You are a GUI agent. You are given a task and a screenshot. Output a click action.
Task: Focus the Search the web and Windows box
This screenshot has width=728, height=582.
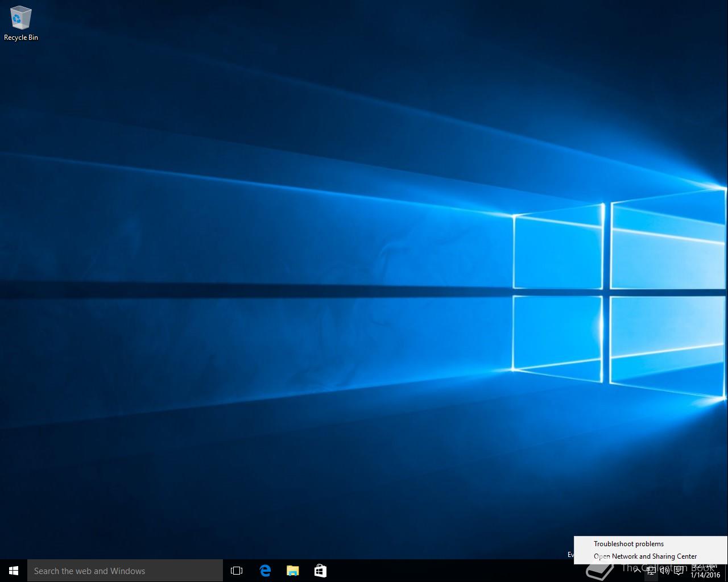point(125,571)
